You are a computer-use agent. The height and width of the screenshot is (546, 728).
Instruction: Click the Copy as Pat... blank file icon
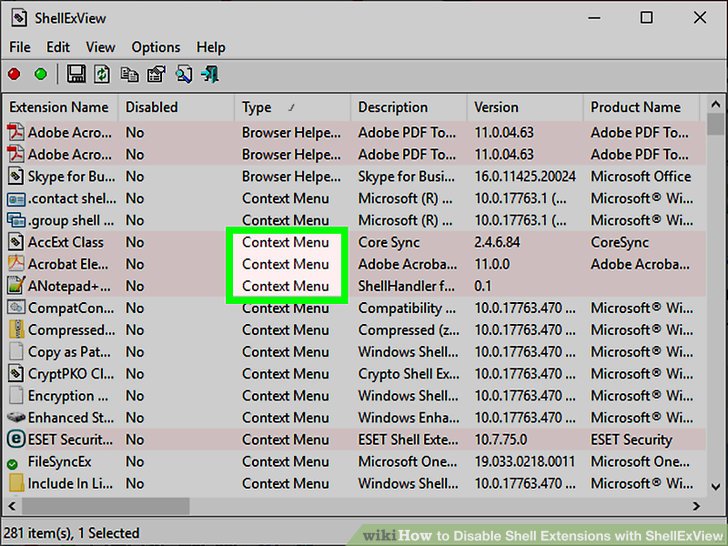pyautogui.click(x=16, y=351)
